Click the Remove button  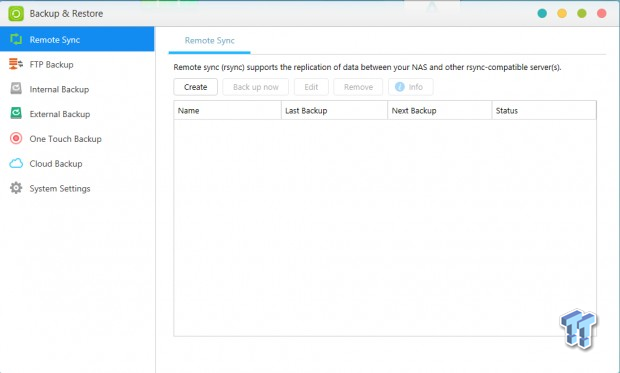(x=358, y=87)
